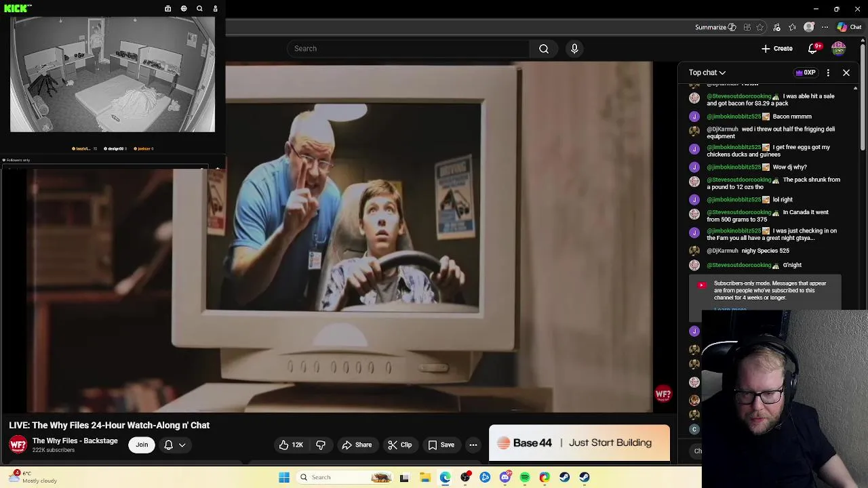868x488 pixels.
Task: Click the @Stevesoutdoorcooking name on 'G'night'
Action: [739, 265]
